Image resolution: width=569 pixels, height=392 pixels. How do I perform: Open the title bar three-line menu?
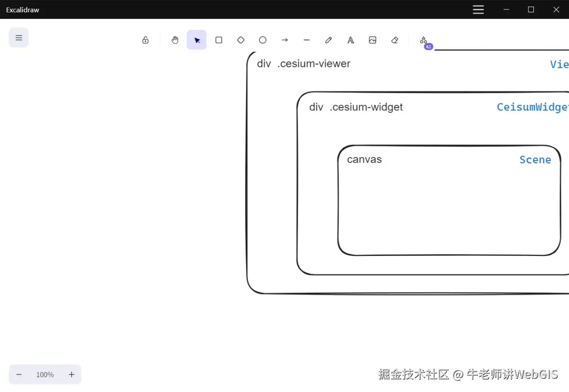[478, 9]
